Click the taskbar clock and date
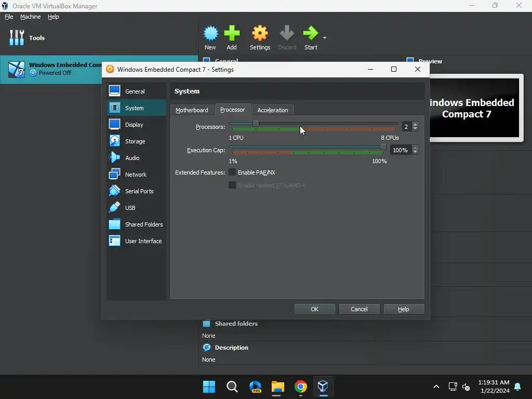 point(494,387)
